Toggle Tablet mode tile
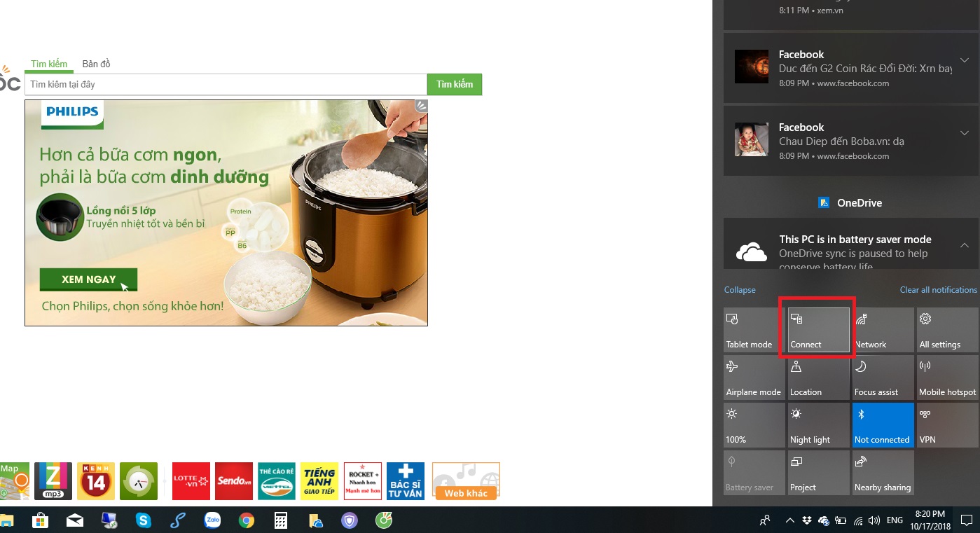The height and width of the screenshot is (533, 980). pyautogui.click(x=754, y=330)
